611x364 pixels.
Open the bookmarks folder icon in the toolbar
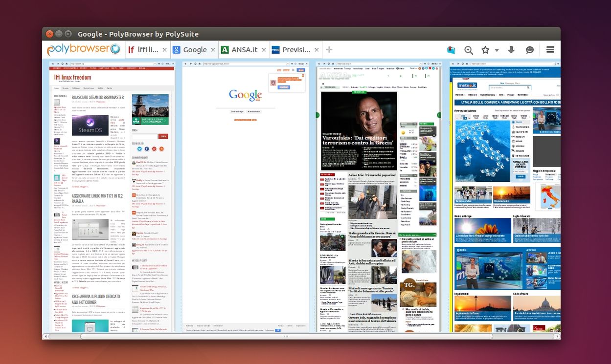tap(451, 49)
